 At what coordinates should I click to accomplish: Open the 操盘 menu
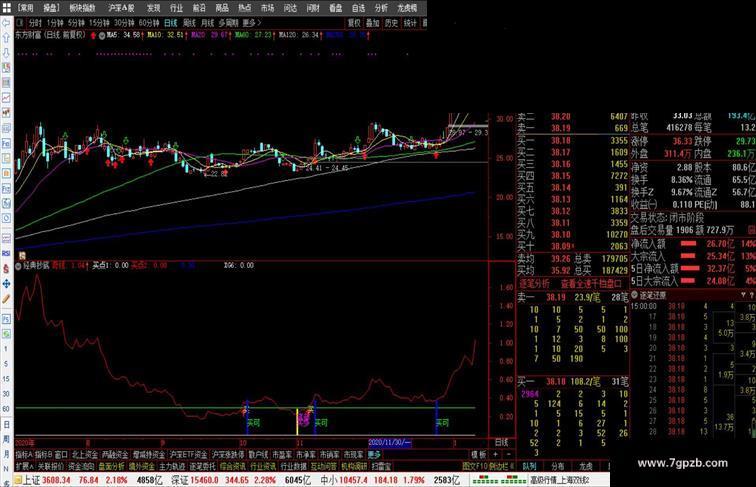point(51,8)
